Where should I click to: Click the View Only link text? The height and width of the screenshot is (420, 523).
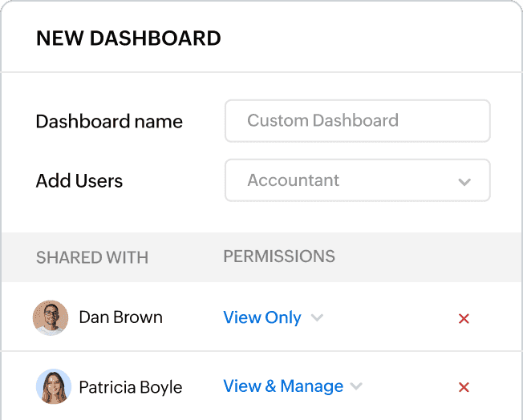262,317
